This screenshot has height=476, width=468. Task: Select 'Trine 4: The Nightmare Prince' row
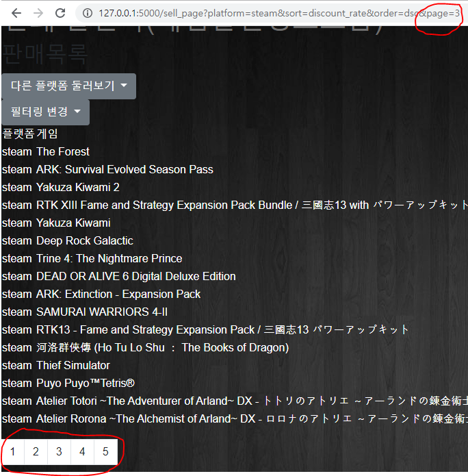92,259
